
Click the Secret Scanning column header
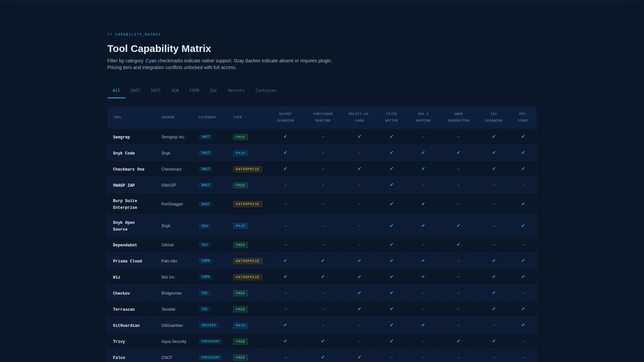[285, 117]
